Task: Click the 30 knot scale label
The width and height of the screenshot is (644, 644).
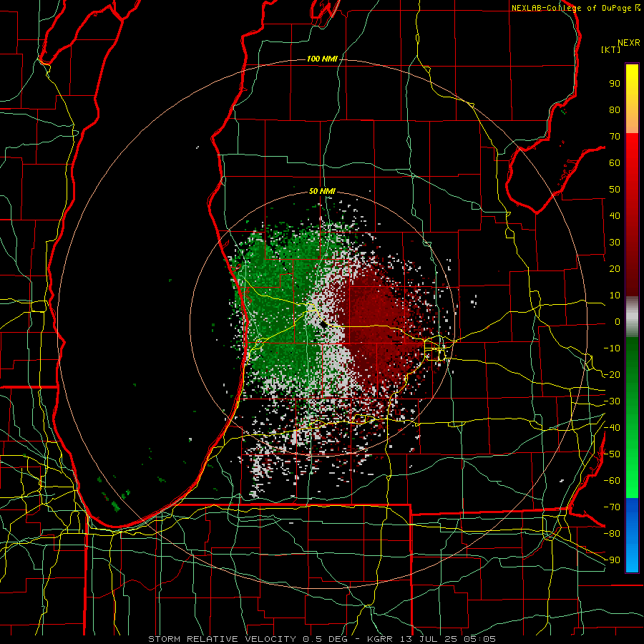Action: point(615,243)
